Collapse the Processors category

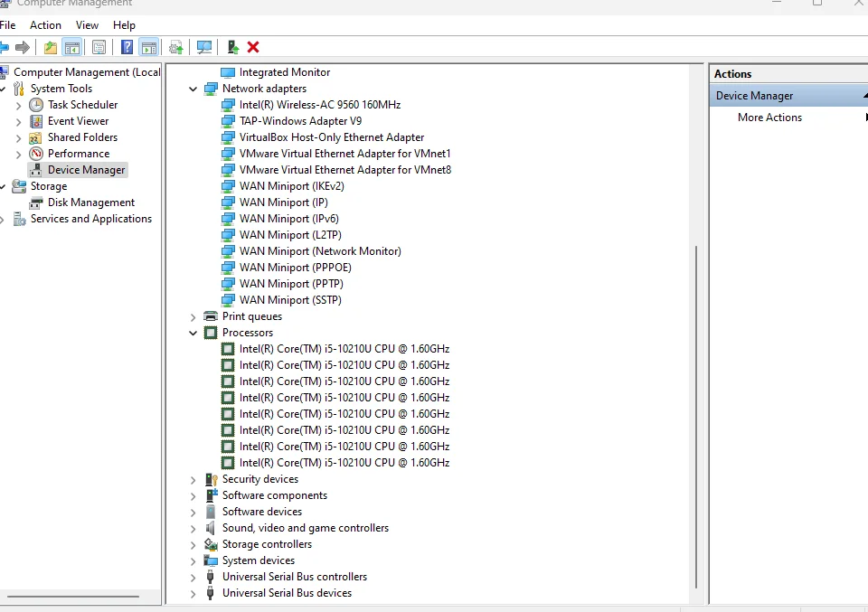pos(193,333)
